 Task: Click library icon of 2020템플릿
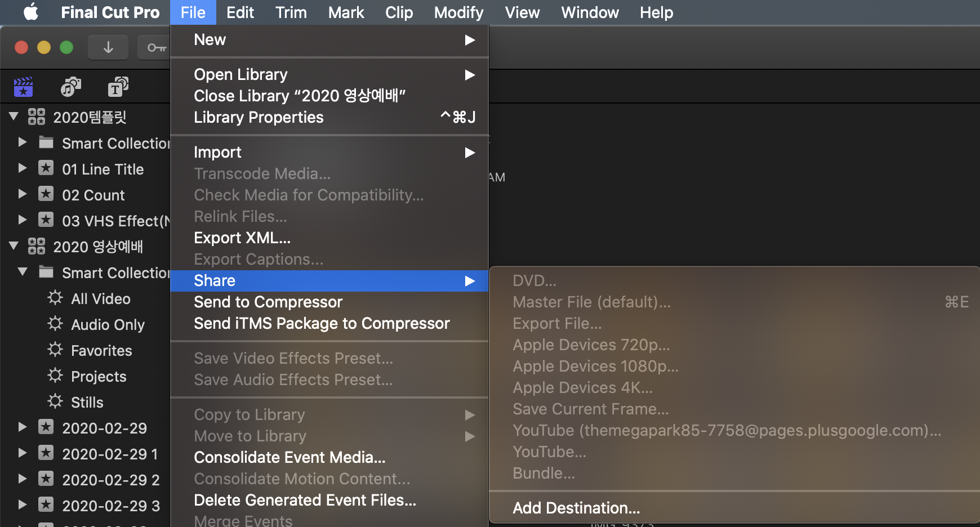pyautogui.click(x=37, y=117)
